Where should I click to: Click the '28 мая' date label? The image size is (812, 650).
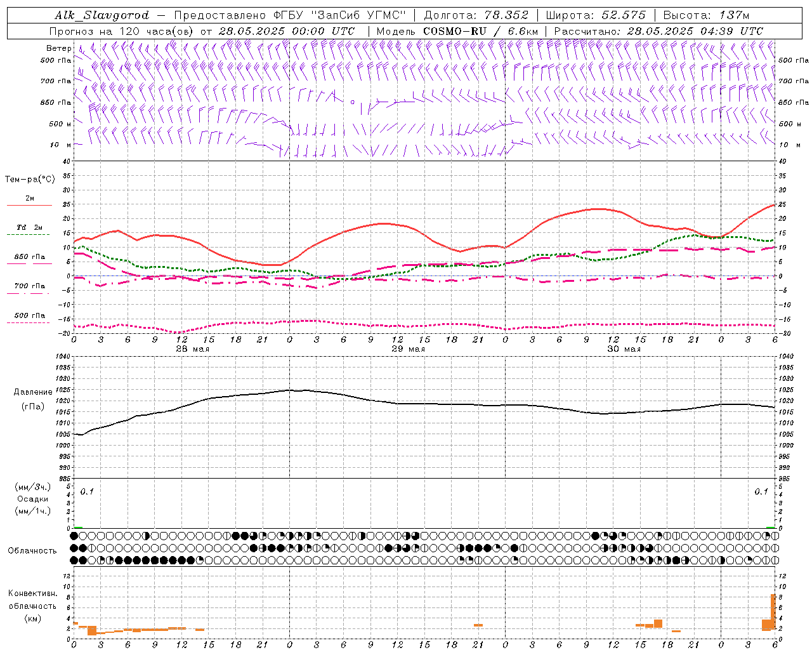192,349
